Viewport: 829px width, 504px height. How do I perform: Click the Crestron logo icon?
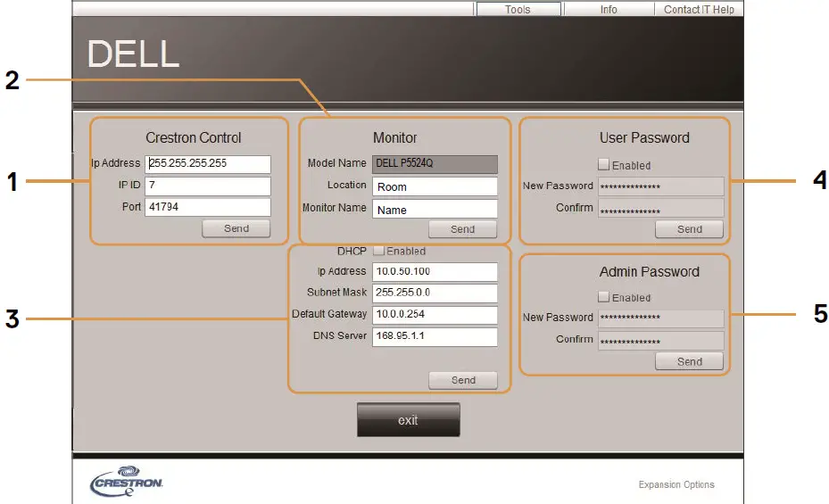pyautogui.click(x=127, y=482)
